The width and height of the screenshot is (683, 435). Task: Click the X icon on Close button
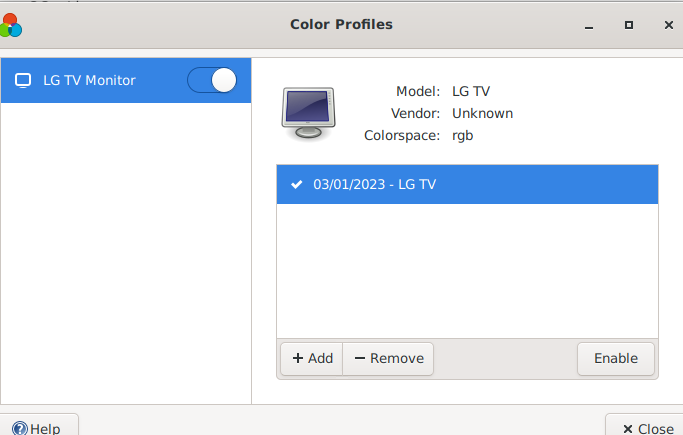coord(628,429)
